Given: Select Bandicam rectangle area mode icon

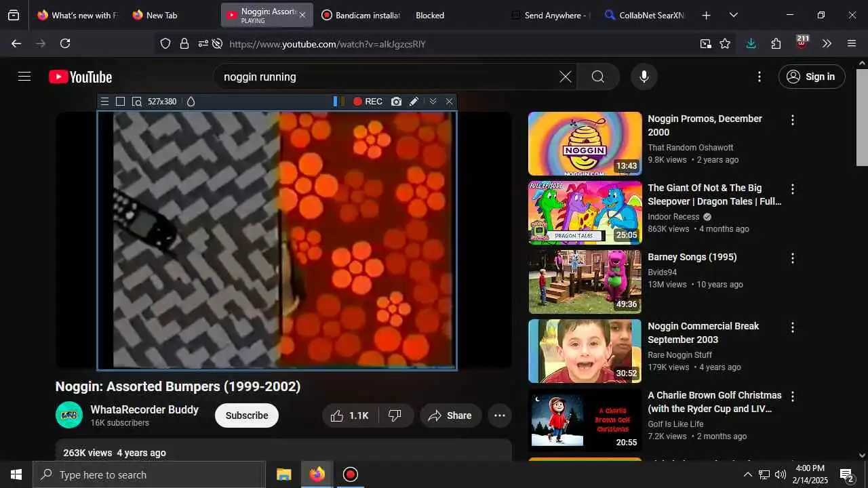Looking at the screenshot, I should coord(120,102).
